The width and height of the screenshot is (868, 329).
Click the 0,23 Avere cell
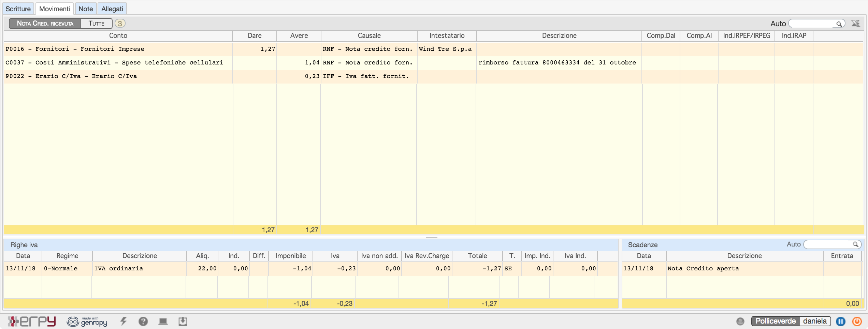coord(299,76)
